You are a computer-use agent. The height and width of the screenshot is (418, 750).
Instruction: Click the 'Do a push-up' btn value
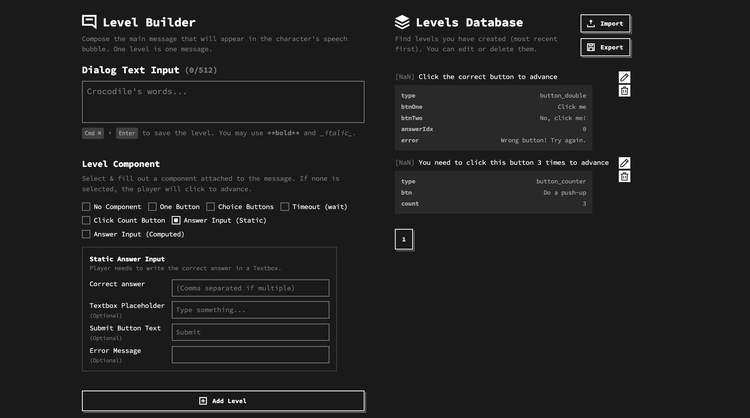coord(564,193)
